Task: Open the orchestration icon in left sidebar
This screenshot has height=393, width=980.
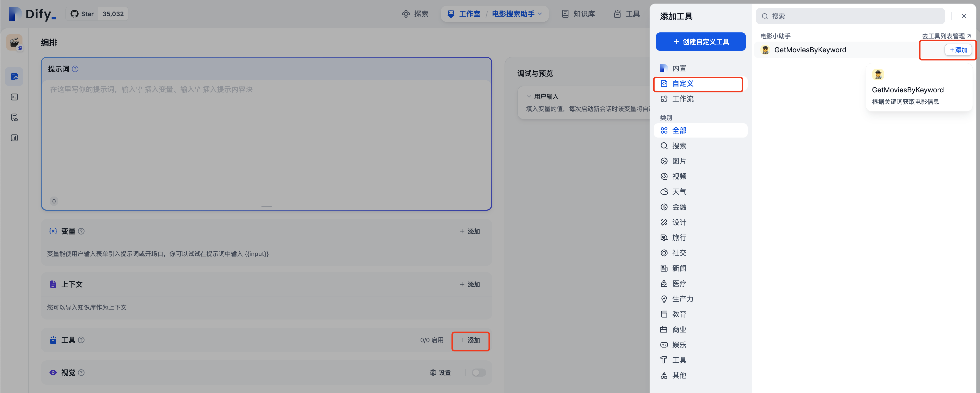Action: tap(15, 77)
